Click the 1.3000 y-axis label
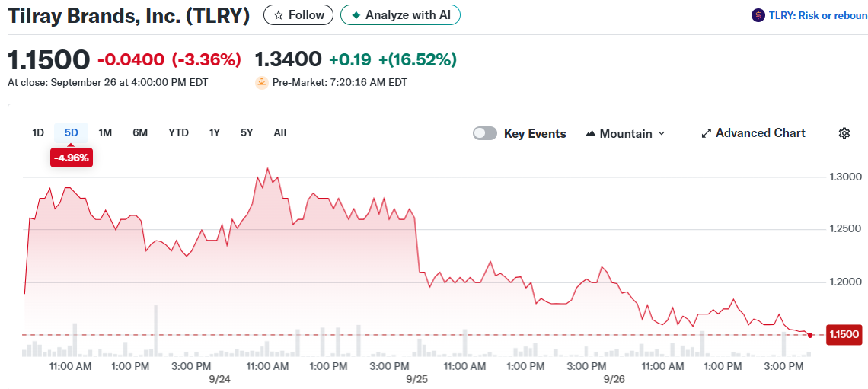Screen dimensions: 868x389 point(845,177)
